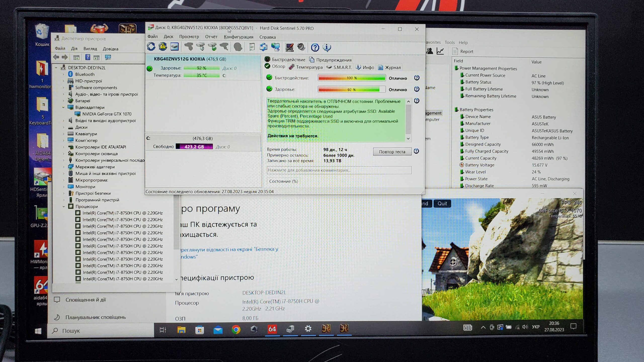
Task: Collapse the Процесори tree node
Action: click(x=64, y=206)
